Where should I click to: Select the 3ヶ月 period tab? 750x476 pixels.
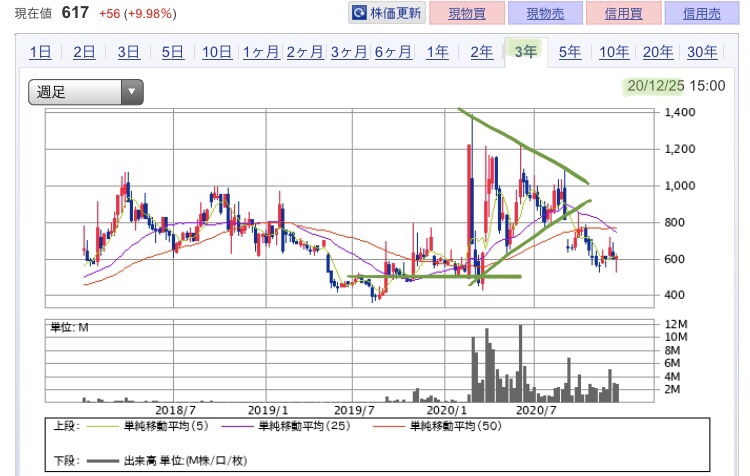pyautogui.click(x=349, y=52)
